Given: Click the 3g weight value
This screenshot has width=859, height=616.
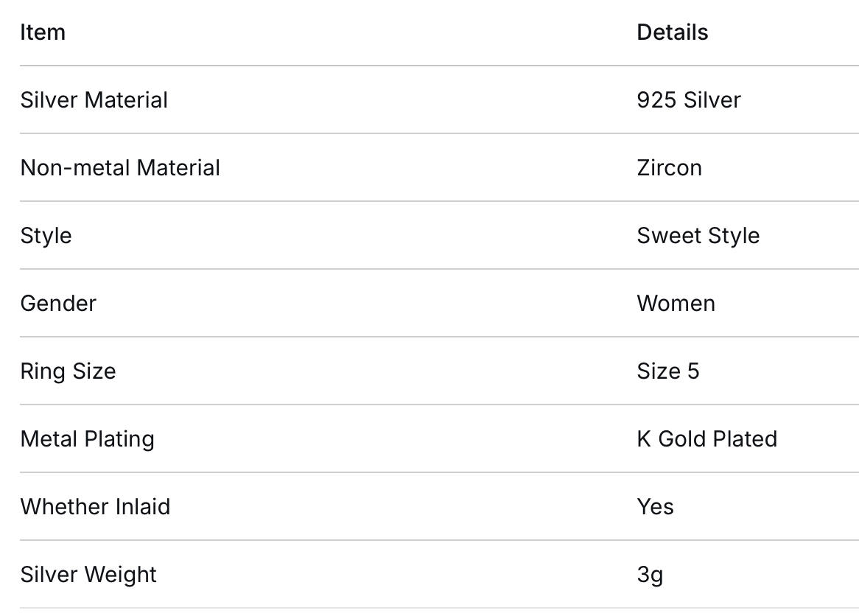Looking at the screenshot, I should [650, 575].
